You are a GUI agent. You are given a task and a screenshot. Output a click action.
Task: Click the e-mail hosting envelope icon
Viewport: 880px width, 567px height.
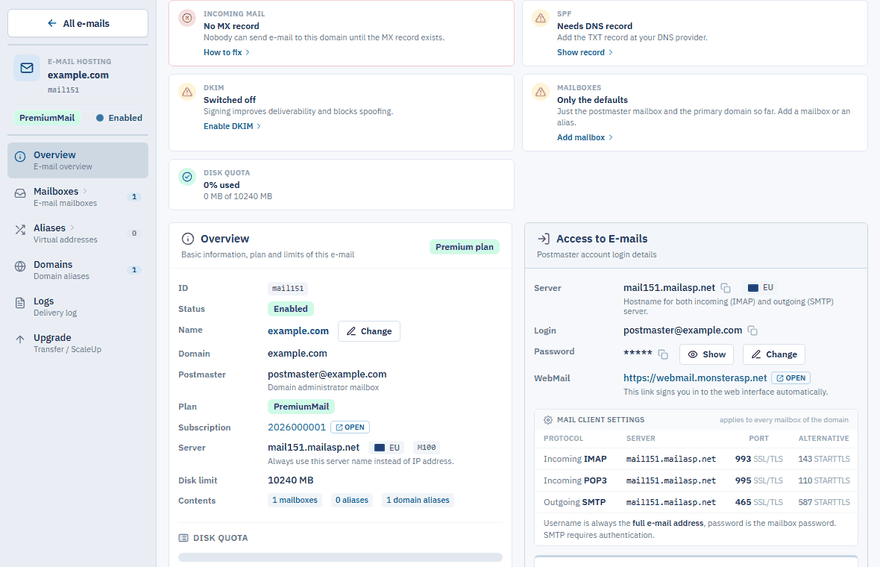[x=26, y=68]
